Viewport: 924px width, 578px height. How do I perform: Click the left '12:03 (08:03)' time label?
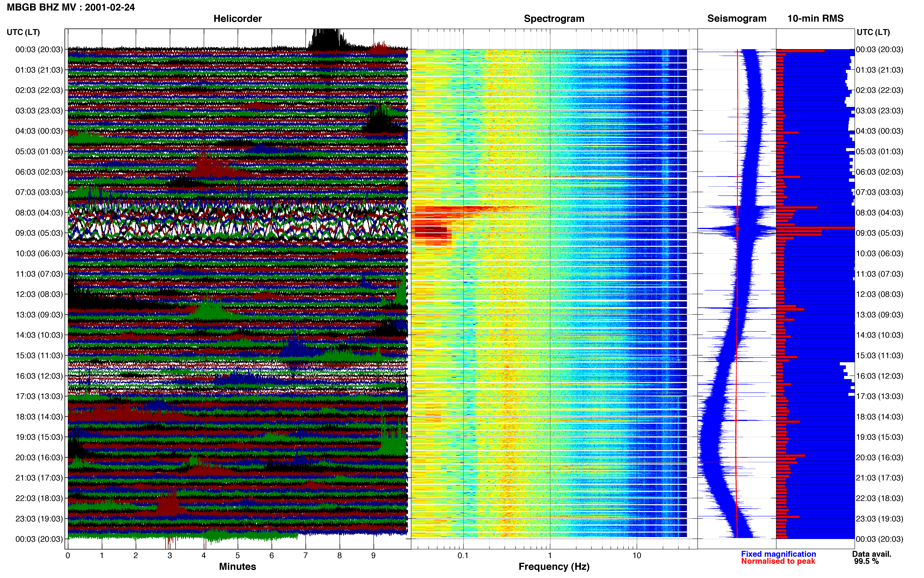coord(39,294)
